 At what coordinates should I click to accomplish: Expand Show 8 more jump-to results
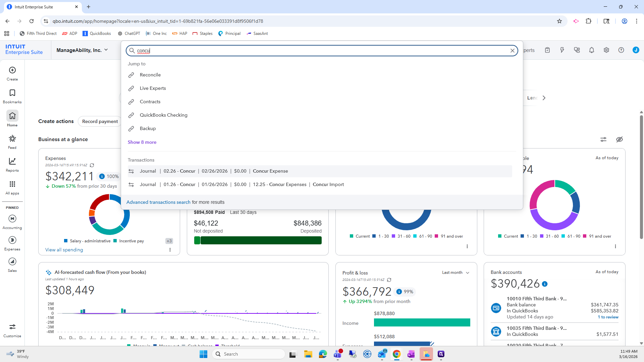point(142,142)
